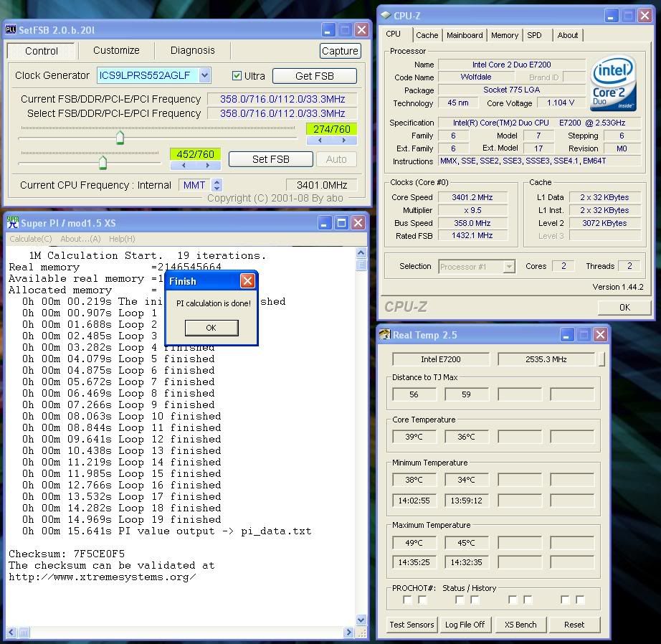This screenshot has height=644, width=661.
Task: Switch to the Diagnosis tab
Action: 192,50
